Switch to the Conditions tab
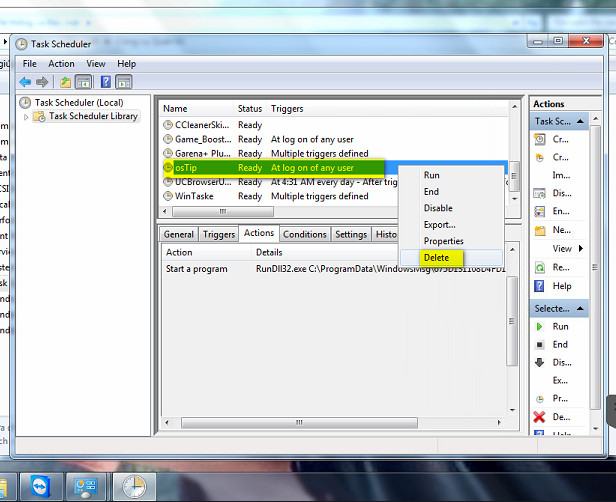 [x=304, y=234]
